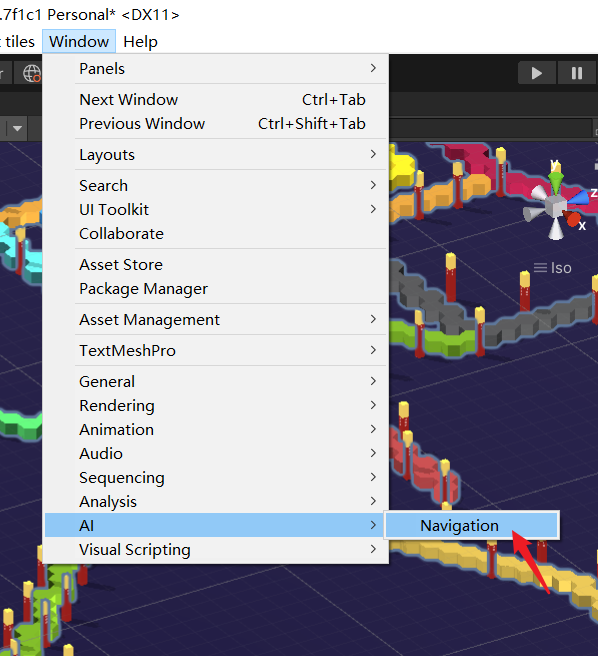Open the Sequencing submenu
Image resolution: width=598 pixels, height=656 pixels.
tap(216, 478)
